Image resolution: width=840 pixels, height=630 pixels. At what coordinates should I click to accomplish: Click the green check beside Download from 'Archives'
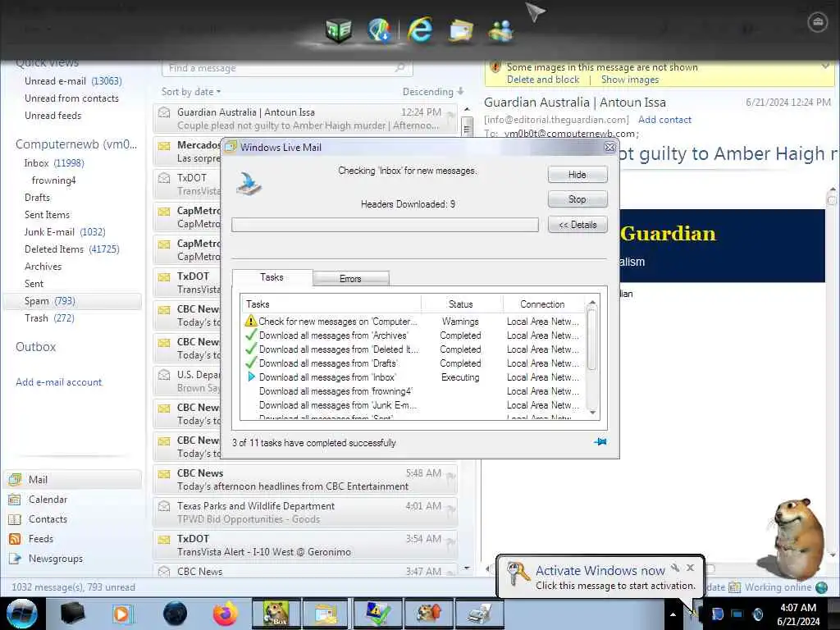[250, 335]
